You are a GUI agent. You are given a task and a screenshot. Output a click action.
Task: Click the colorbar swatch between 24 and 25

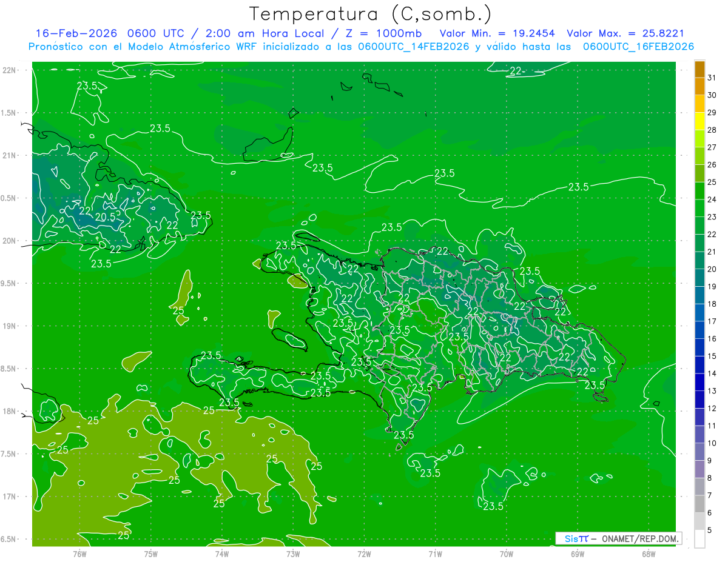tap(699, 191)
